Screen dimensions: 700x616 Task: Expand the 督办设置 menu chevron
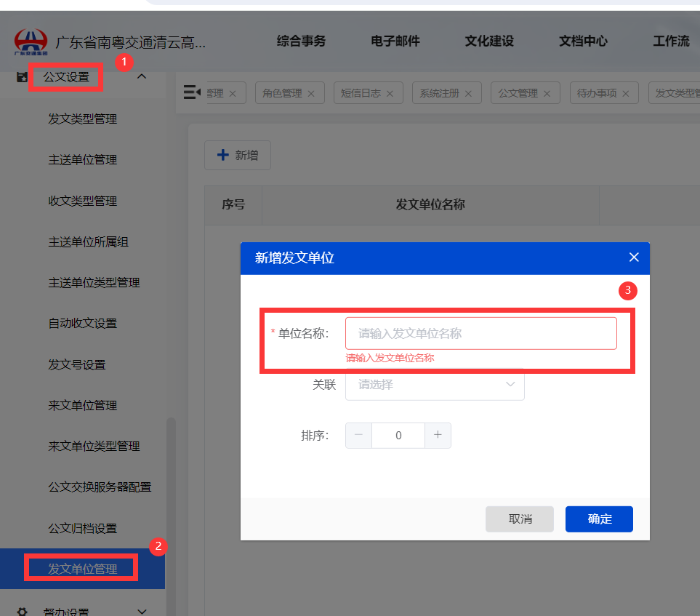(x=142, y=611)
